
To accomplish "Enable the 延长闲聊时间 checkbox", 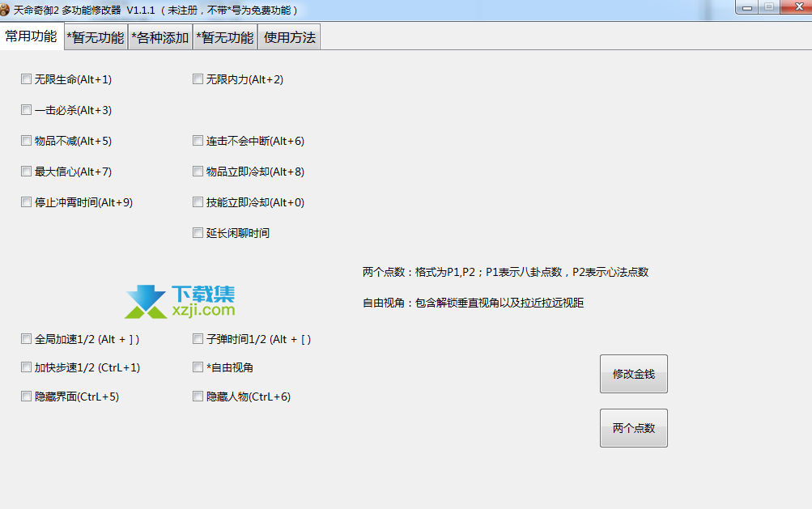I will pyautogui.click(x=198, y=233).
